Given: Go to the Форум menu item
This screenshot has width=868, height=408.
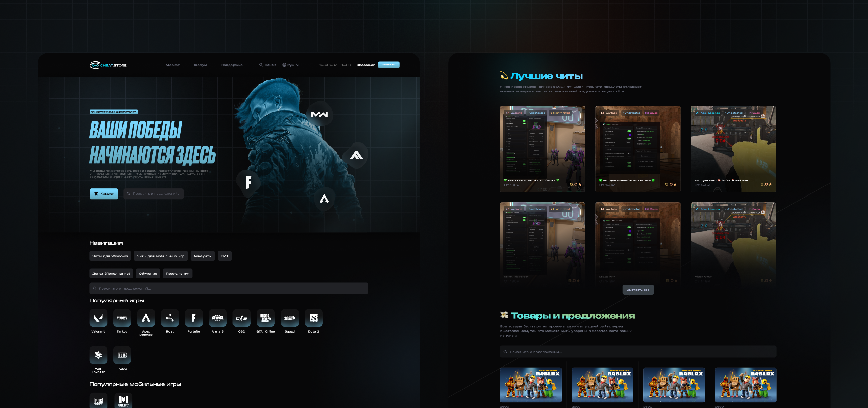Looking at the screenshot, I should pos(200,65).
